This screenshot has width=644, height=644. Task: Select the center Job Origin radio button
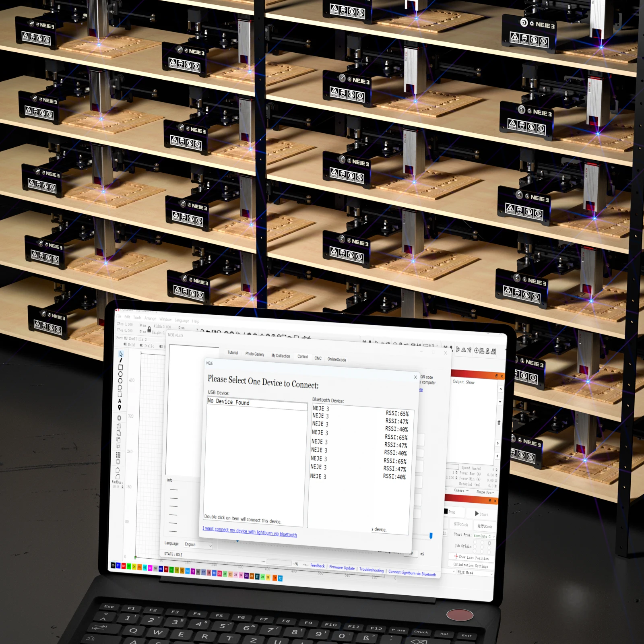[482, 547]
